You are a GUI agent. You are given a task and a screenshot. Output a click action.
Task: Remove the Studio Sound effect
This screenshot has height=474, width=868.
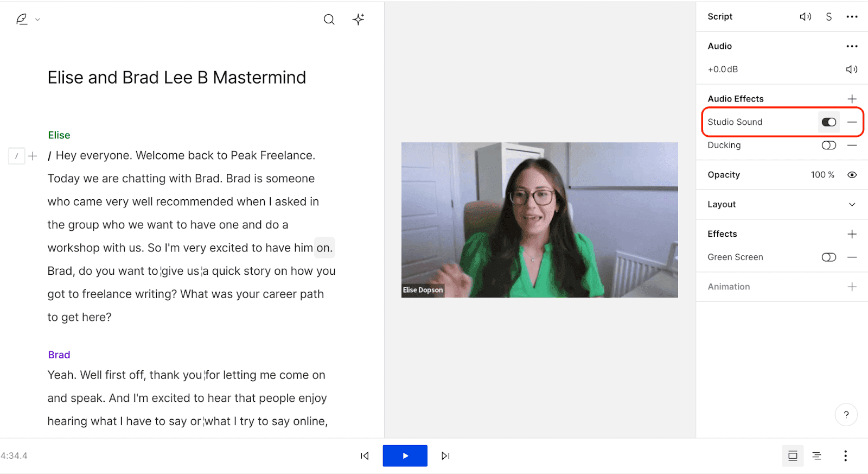[x=852, y=122]
